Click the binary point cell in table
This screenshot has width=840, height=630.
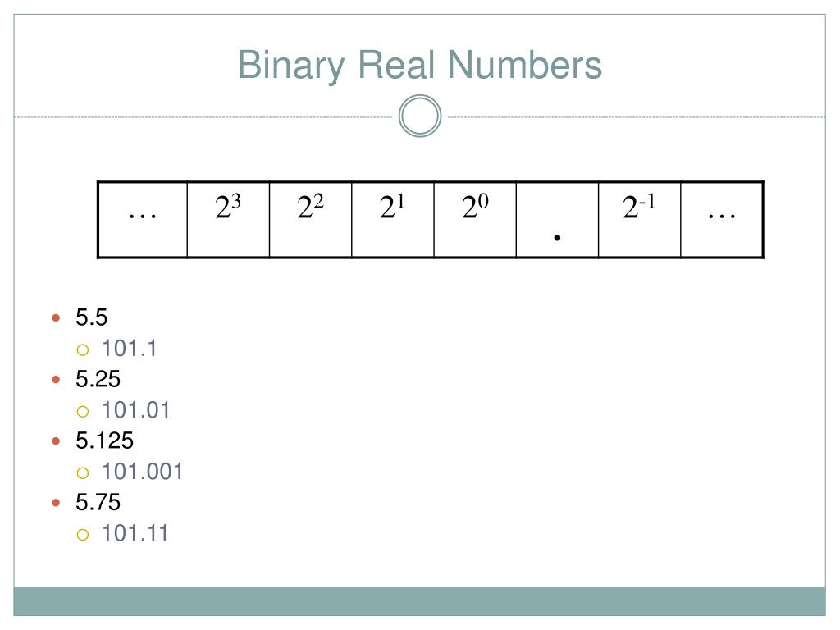click(x=557, y=220)
